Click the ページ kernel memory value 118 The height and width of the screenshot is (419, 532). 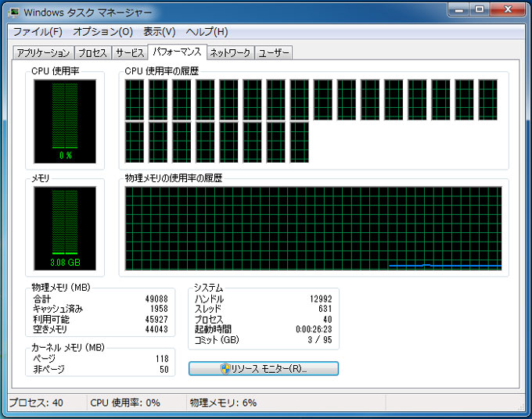162,359
